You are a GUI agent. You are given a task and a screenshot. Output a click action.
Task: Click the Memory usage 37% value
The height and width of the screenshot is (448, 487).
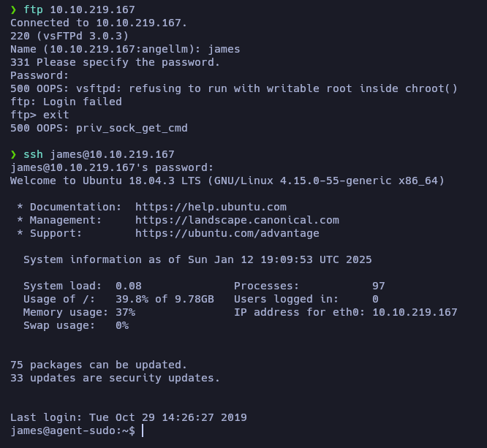click(x=125, y=312)
